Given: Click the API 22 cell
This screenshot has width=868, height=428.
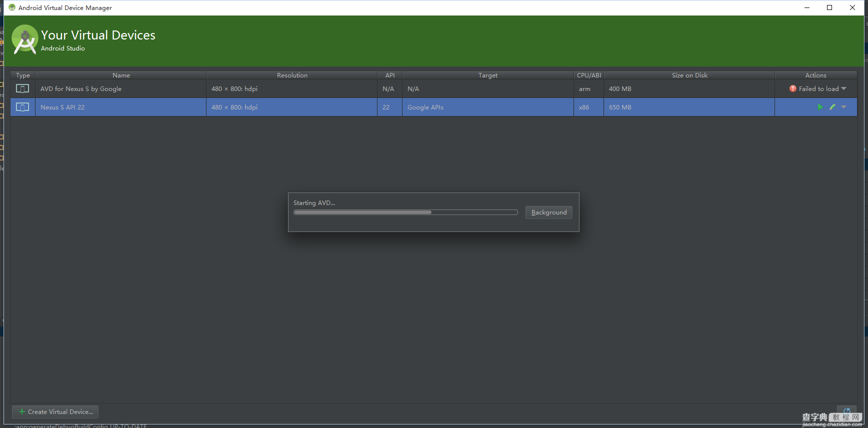Looking at the screenshot, I should coord(390,107).
